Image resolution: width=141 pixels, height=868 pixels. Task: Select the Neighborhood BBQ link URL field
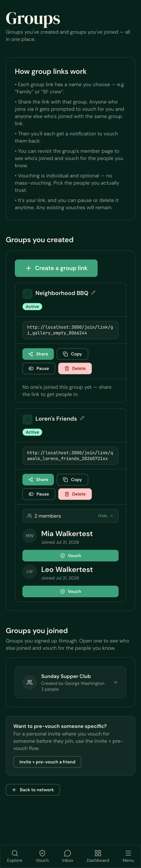(x=70, y=330)
